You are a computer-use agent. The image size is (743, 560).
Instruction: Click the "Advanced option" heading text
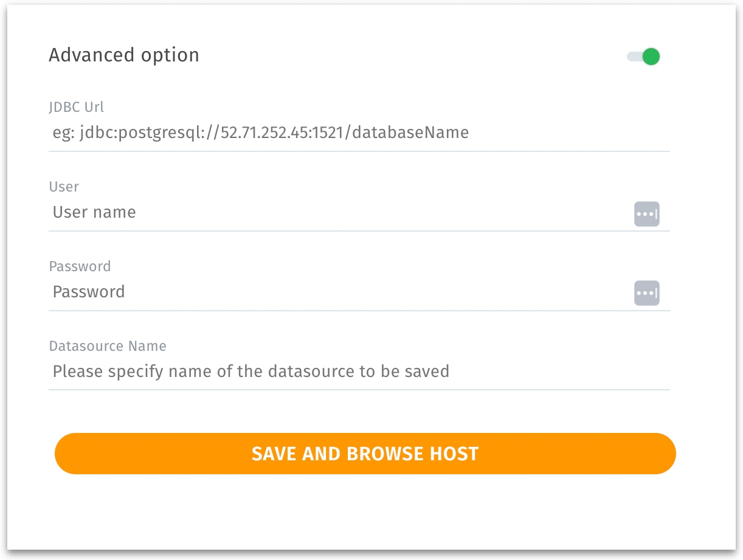click(124, 55)
